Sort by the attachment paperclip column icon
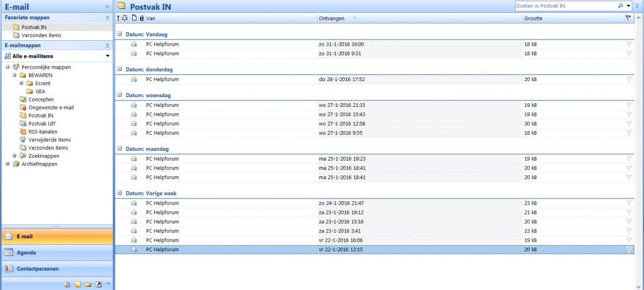Image resolution: width=644 pixels, height=290 pixels. [x=141, y=18]
